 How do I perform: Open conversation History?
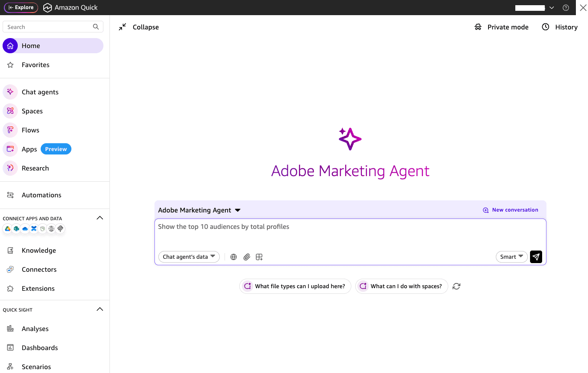(560, 27)
